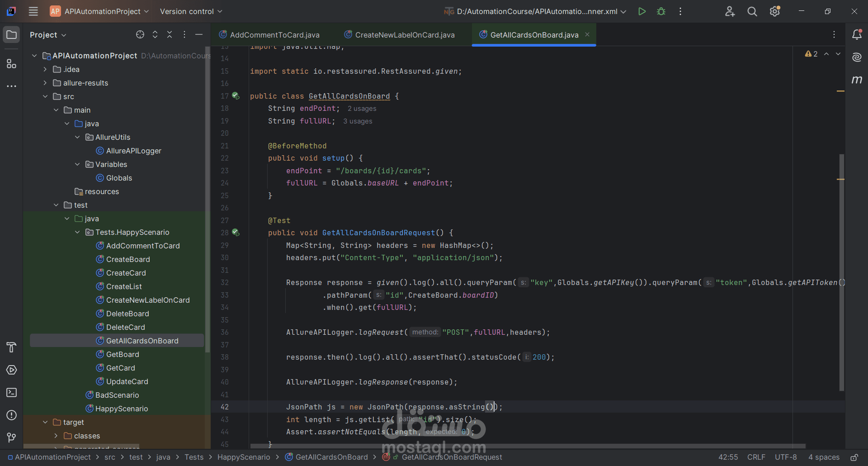Screen dimensions: 868x466
Task: Open the main hamburger menu
Action: point(33,11)
